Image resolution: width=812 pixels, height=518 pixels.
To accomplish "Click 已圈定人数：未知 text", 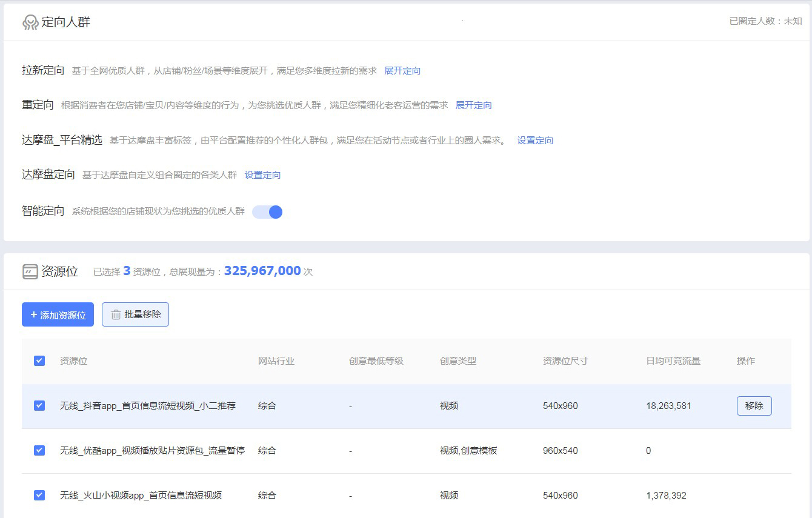I will click(765, 21).
